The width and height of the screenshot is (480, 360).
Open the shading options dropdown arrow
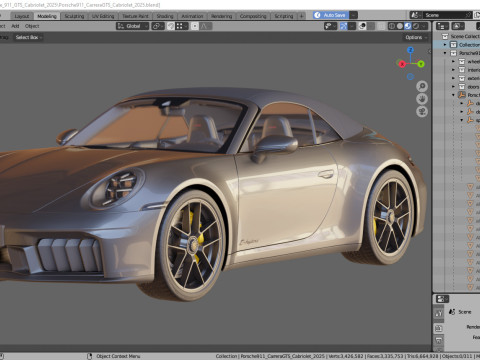(x=424, y=26)
